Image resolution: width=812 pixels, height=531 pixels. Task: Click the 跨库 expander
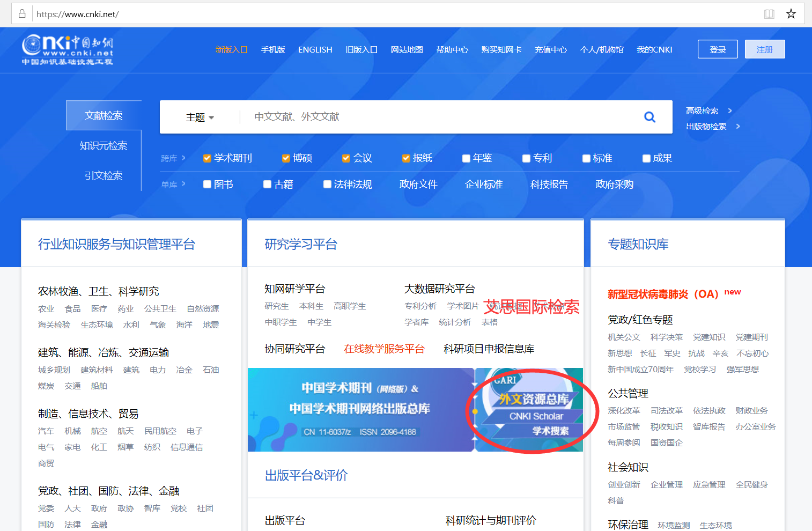[x=173, y=158]
